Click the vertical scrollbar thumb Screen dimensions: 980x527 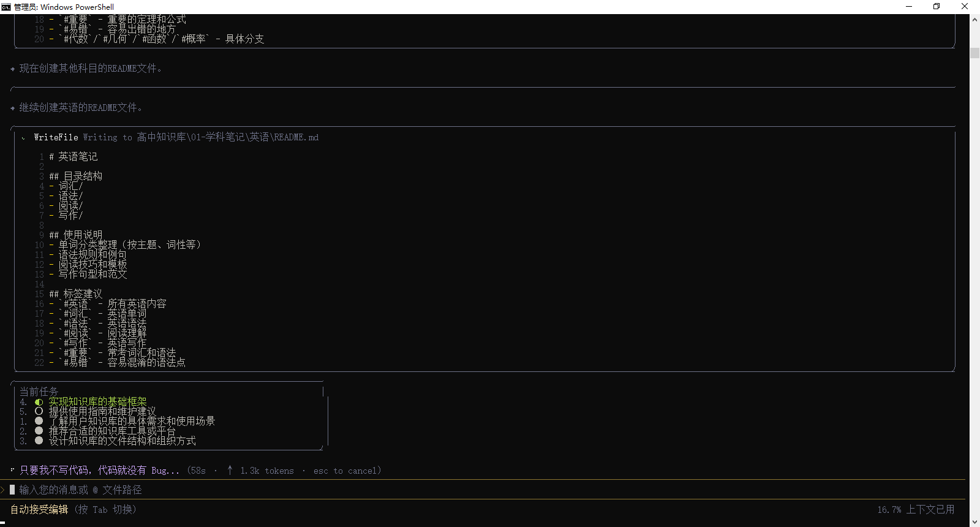pos(974,53)
